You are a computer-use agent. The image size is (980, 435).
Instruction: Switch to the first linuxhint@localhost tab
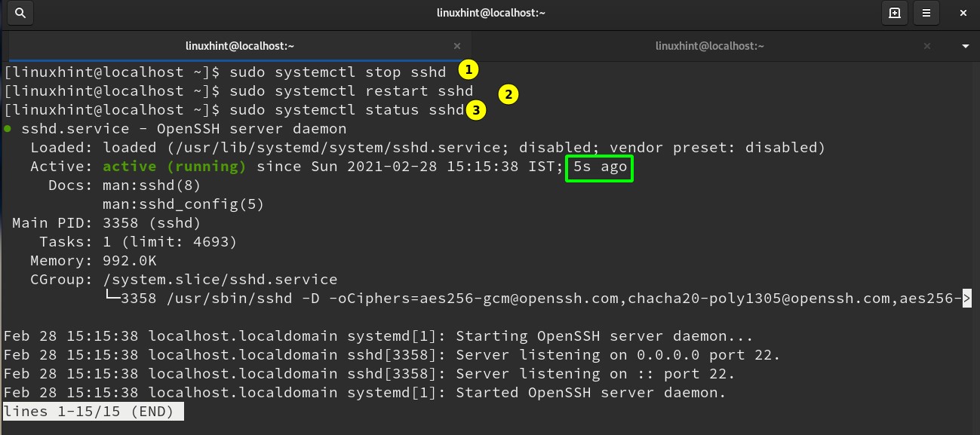pos(239,46)
